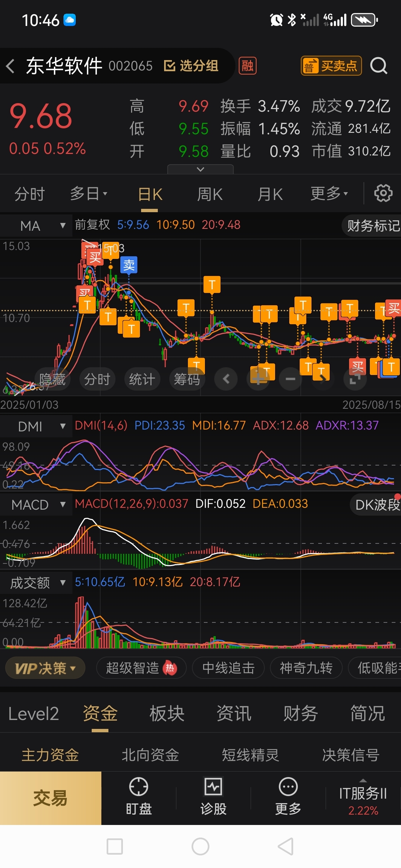Tap the current price 9.68
Image resolution: width=401 pixels, height=868 pixels.
41,116
